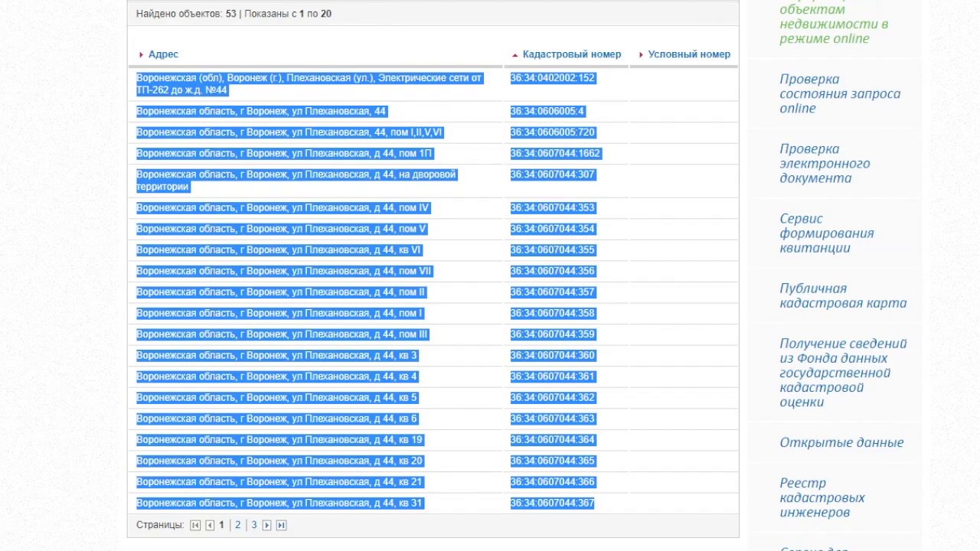Sort table by Адрес column
The image size is (980, 551).
coord(163,54)
